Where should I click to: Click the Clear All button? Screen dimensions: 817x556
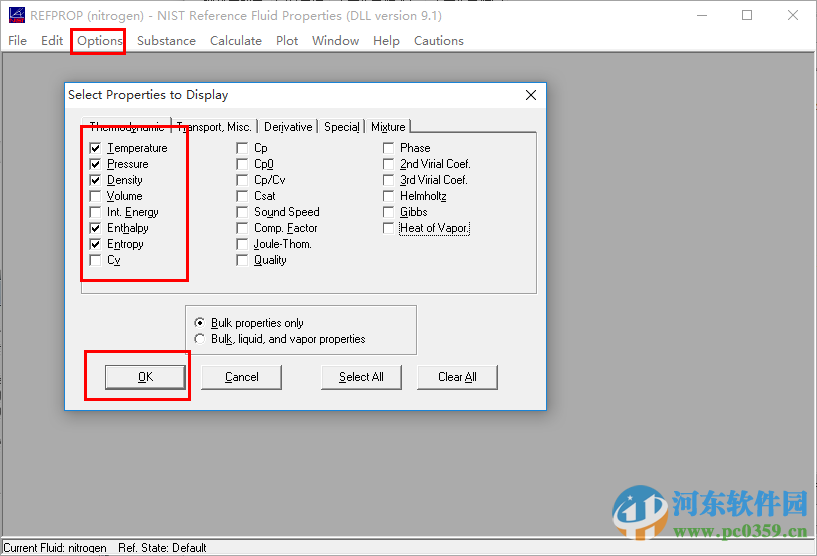tap(457, 377)
